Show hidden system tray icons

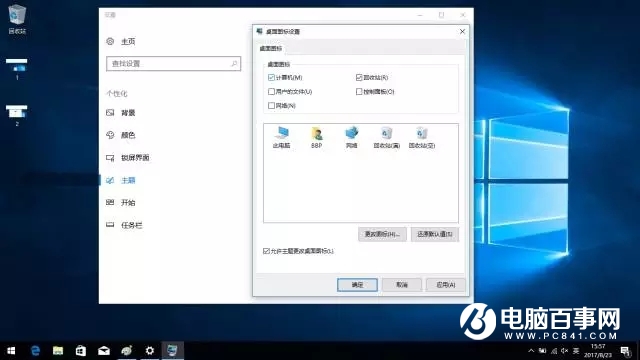pos(531,351)
